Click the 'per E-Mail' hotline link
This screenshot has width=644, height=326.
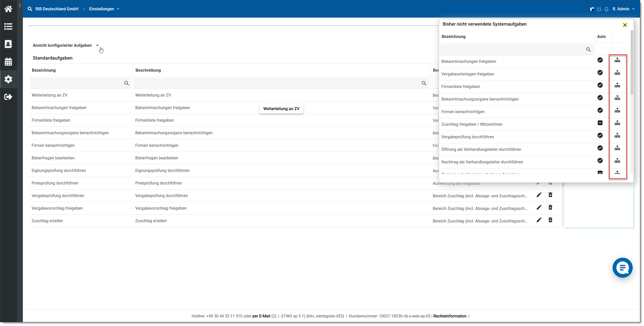click(x=261, y=316)
